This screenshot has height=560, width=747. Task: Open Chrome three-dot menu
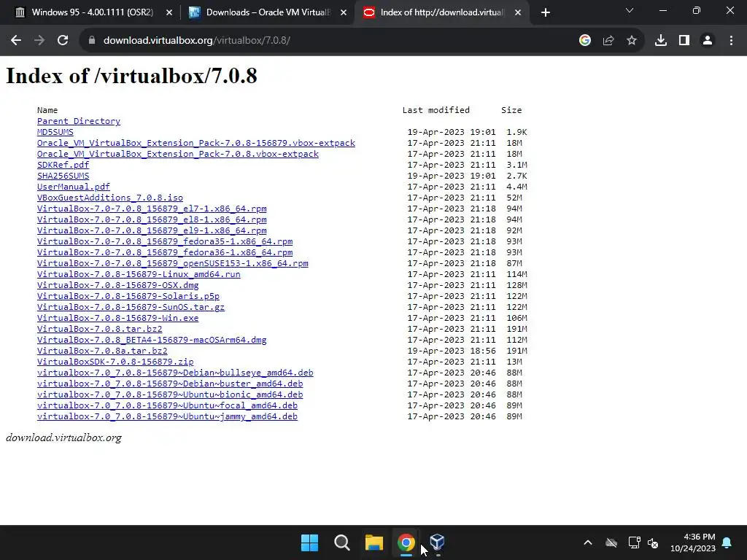pos(731,41)
